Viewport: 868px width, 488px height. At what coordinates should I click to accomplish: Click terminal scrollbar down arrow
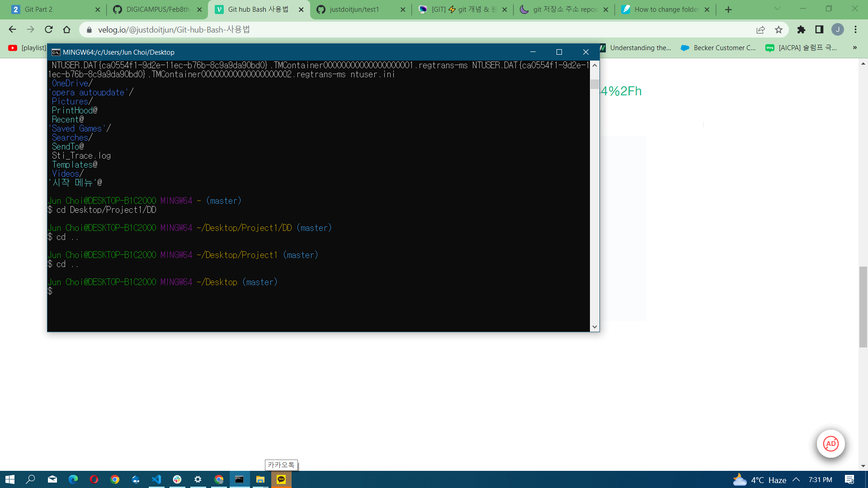coord(594,327)
